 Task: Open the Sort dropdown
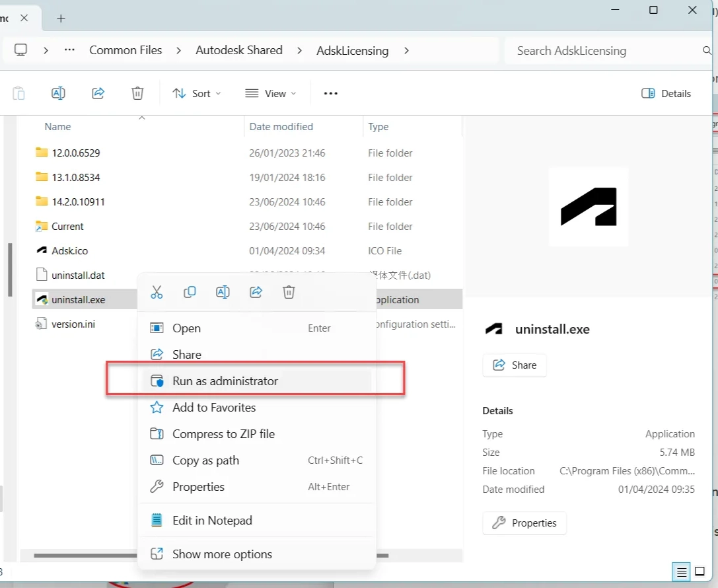(x=196, y=93)
